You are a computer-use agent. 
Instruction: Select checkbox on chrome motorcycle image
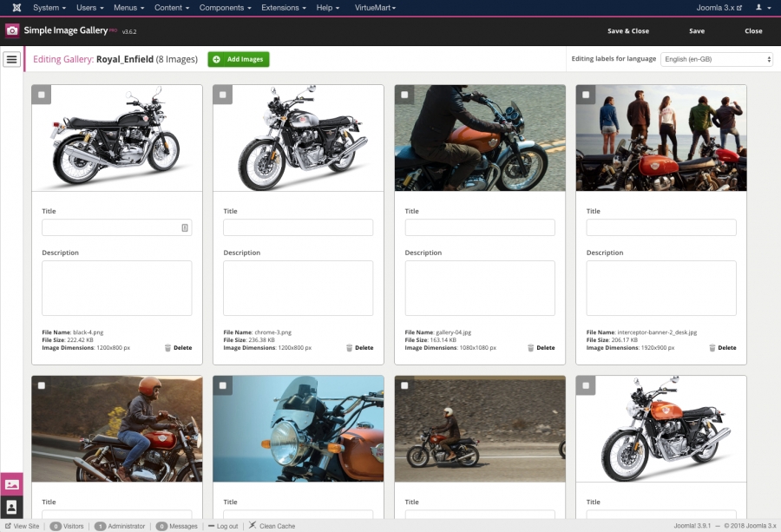point(223,95)
